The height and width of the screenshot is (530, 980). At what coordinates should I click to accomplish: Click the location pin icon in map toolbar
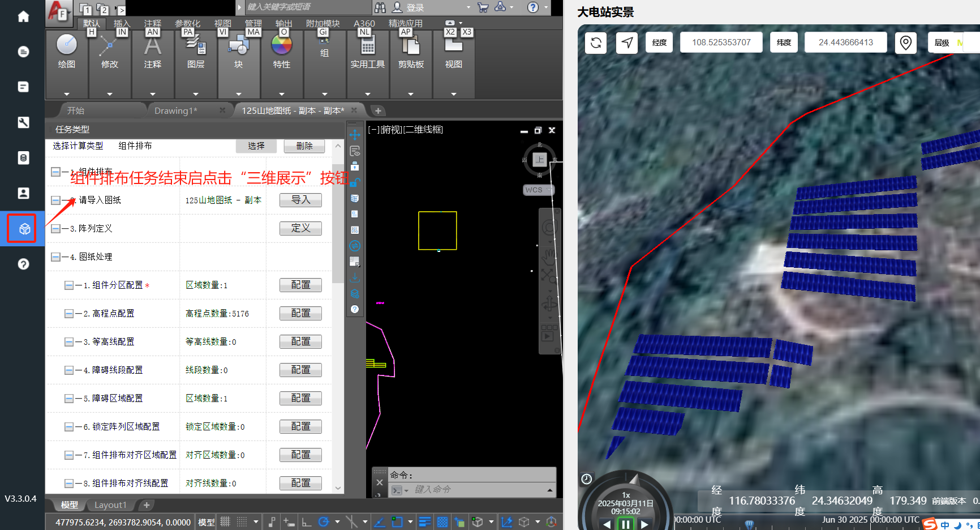pos(905,42)
